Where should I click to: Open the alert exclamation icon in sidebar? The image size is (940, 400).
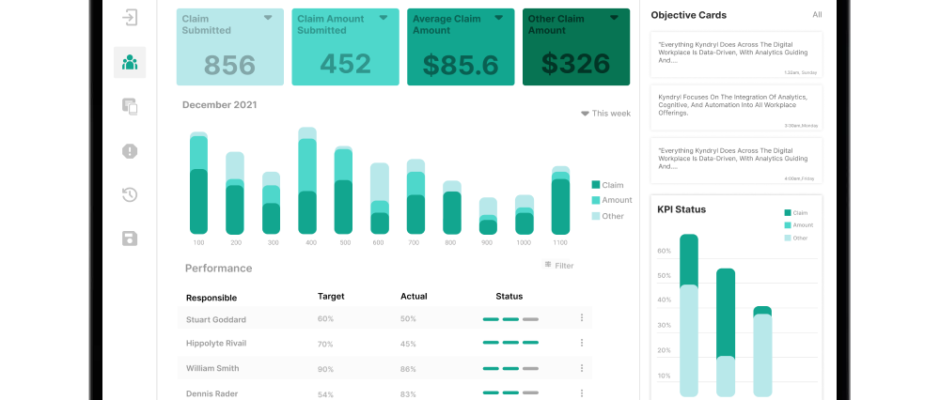click(x=129, y=151)
